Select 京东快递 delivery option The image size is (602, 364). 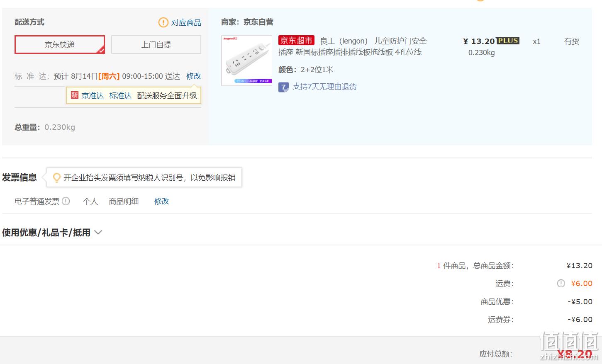pos(60,45)
